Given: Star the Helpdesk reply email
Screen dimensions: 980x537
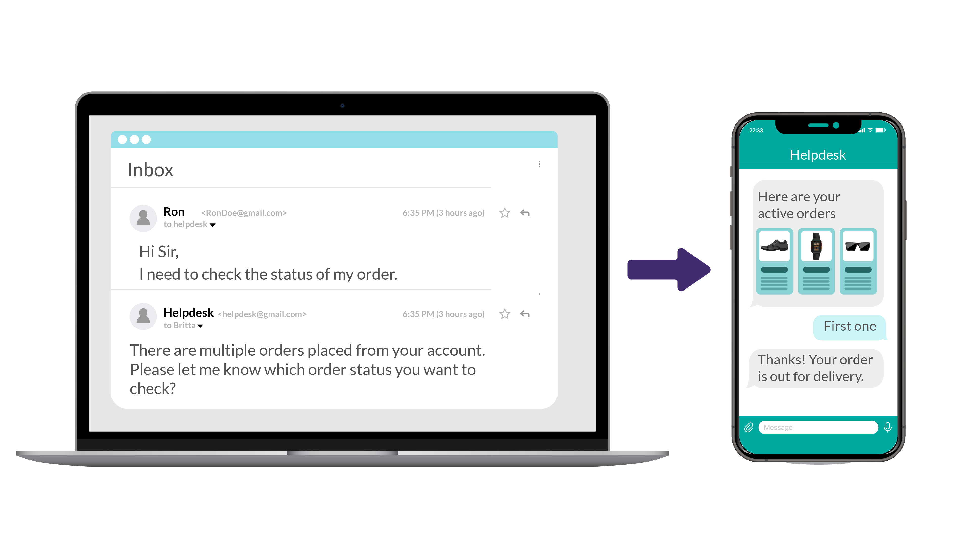Looking at the screenshot, I should coord(505,313).
